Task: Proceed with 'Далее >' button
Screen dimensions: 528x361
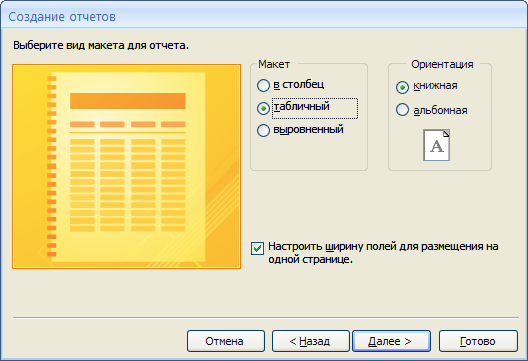Action: click(391, 341)
